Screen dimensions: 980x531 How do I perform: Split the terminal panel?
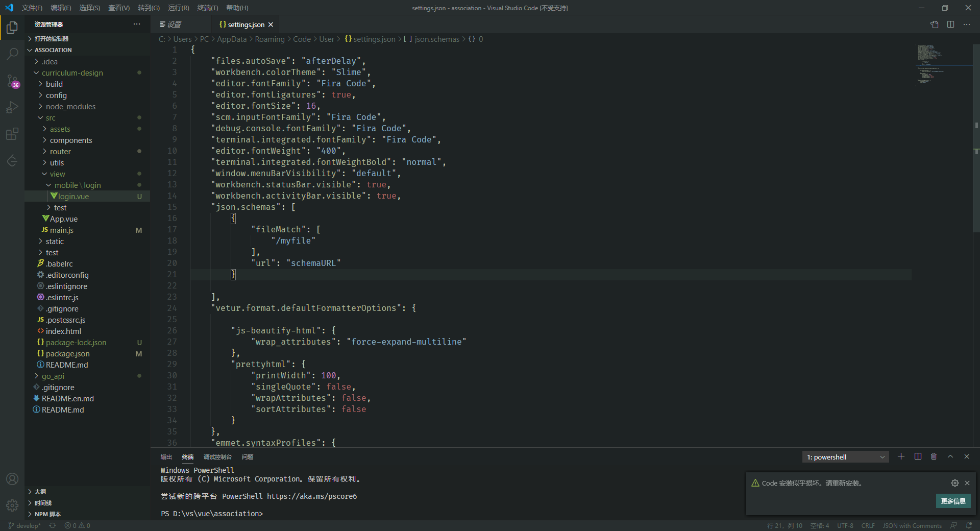click(918, 456)
